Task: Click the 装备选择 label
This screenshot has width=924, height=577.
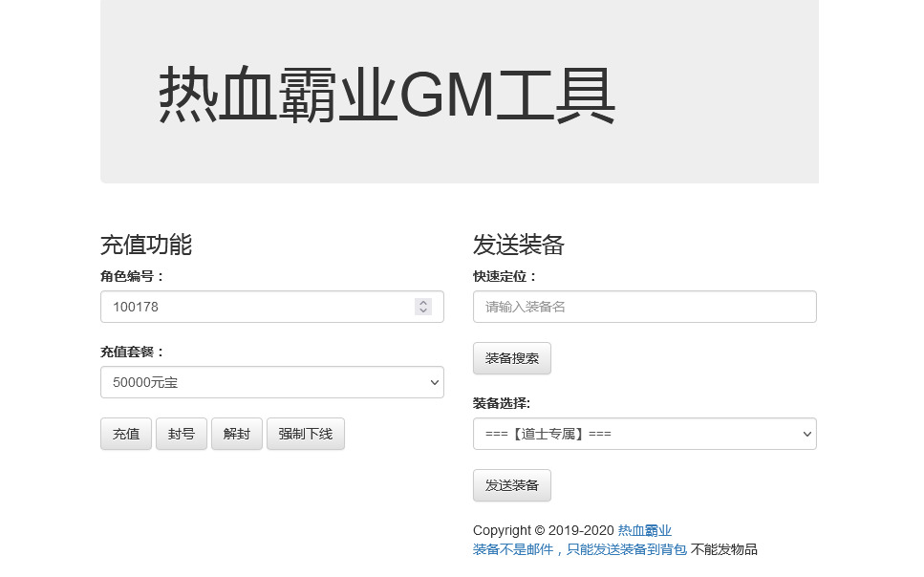Action: 502,404
